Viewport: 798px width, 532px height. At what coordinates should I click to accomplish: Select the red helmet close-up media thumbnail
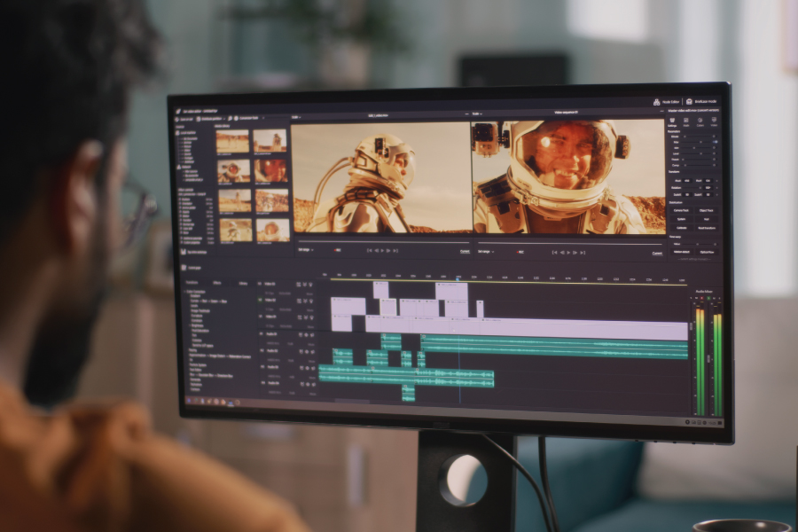point(271,170)
